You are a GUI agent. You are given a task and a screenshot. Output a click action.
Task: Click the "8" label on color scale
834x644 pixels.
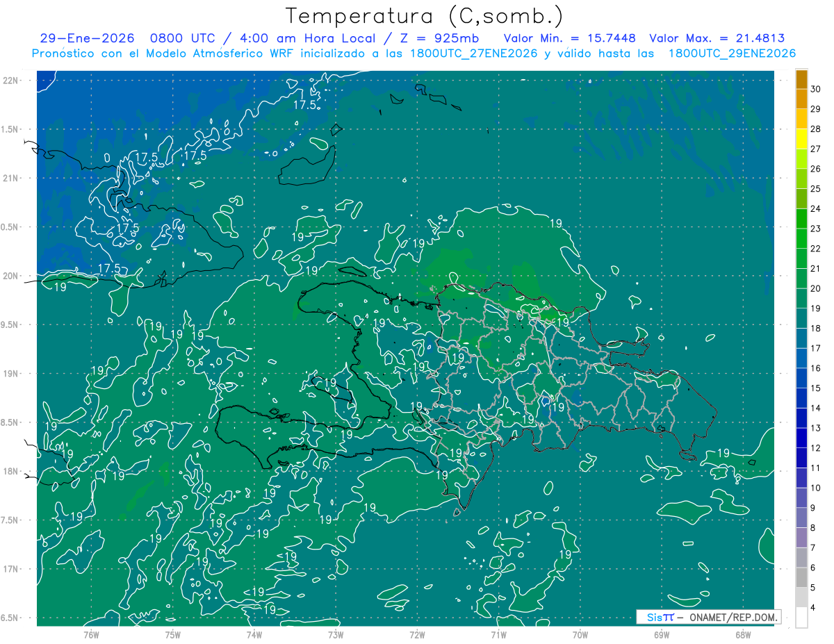(813, 528)
